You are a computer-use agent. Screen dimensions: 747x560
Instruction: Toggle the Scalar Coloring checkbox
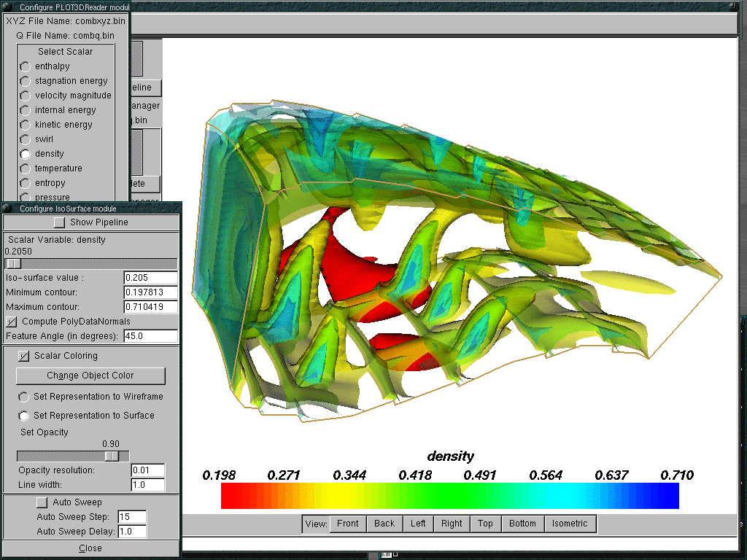(23, 356)
